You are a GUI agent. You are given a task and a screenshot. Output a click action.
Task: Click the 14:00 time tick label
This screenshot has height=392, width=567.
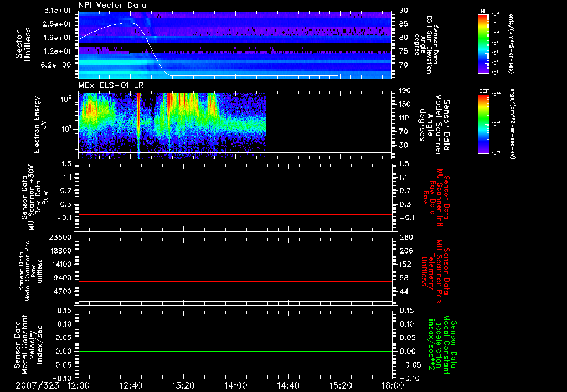point(236,385)
